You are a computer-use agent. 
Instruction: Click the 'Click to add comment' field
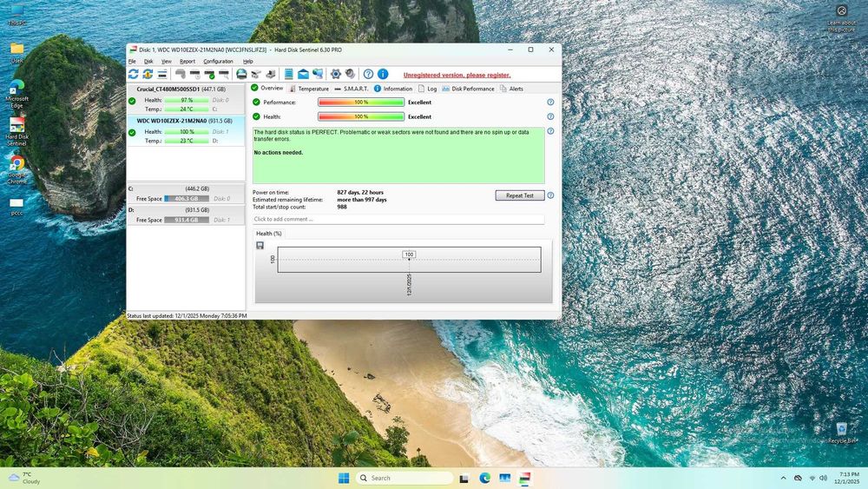pyautogui.click(x=398, y=219)
